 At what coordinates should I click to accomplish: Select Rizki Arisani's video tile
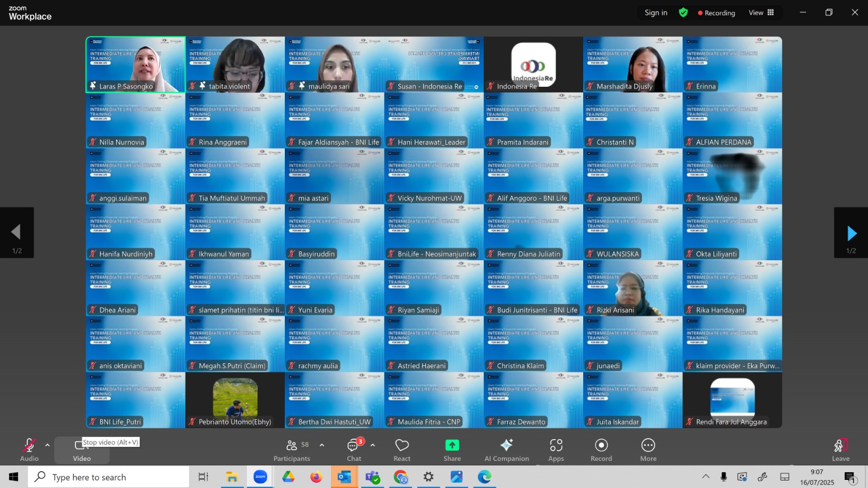click(x=633, y=288)
